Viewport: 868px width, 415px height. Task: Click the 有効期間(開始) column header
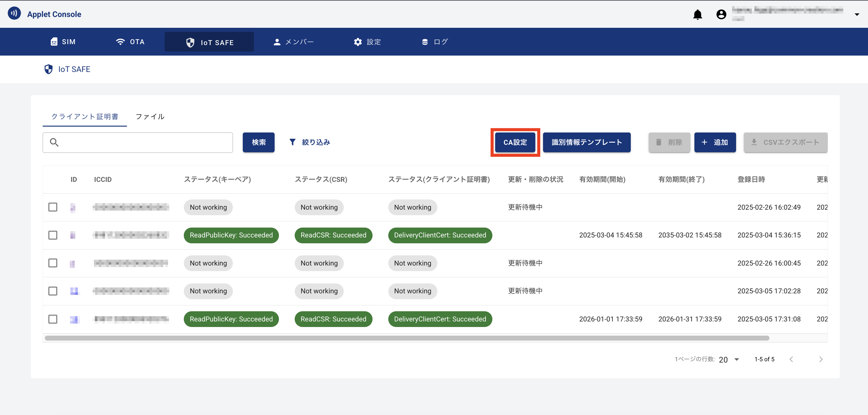(x=602, y=179)
